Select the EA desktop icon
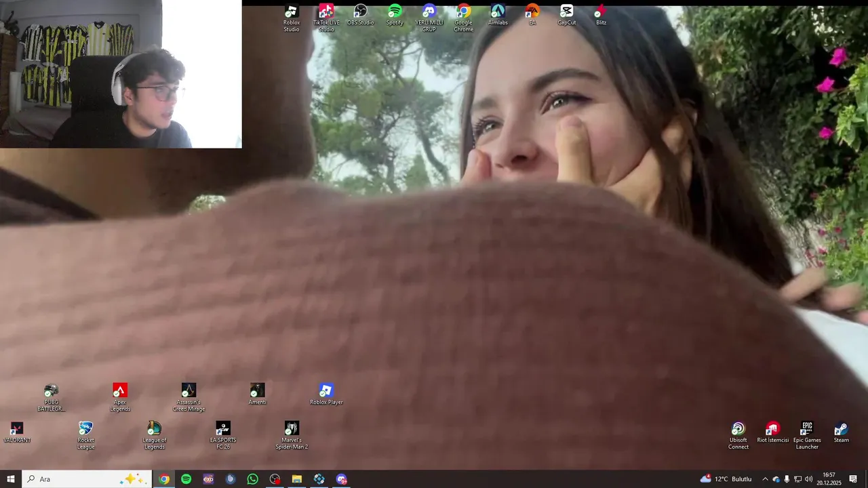Screen dimensions: 868x488 pyautogui.click(x=532, y=15)
